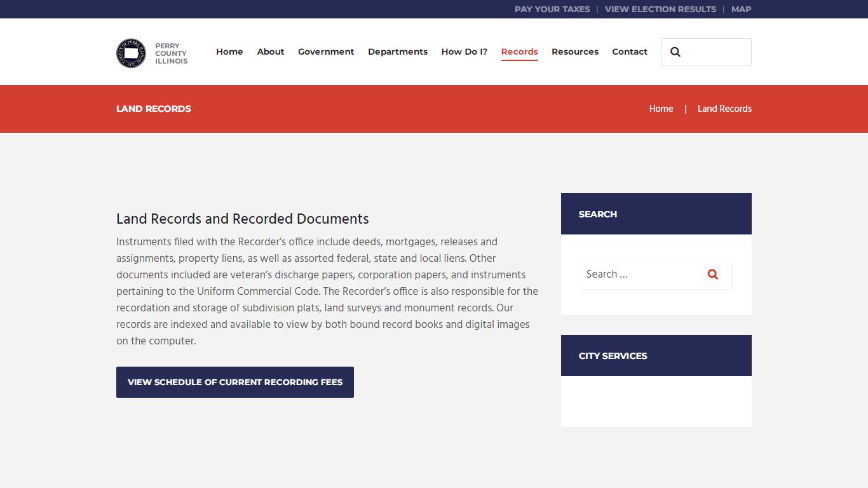Open the About menu
The height and width of the screenshot is (488, 868).
(x=271, y=51)
